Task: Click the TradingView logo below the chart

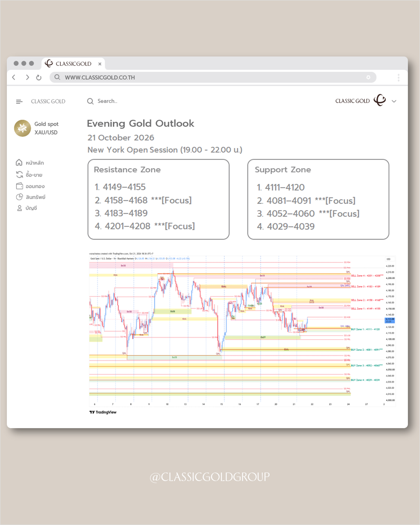Action: pyautogui.click(x=103, y=412)
